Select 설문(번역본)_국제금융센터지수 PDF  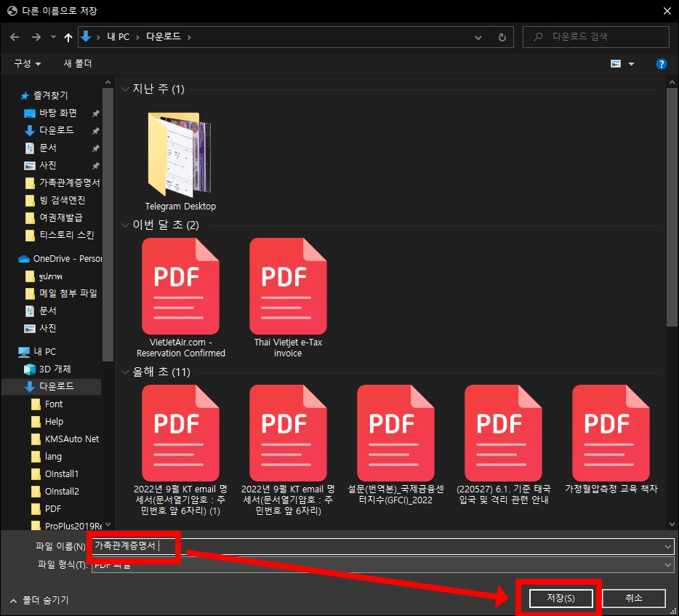click(395, 445)
